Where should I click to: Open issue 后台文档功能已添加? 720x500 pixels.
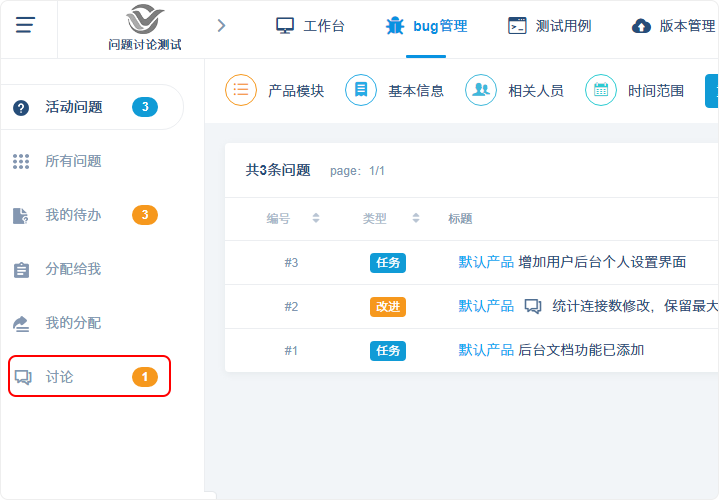point(581,350)
